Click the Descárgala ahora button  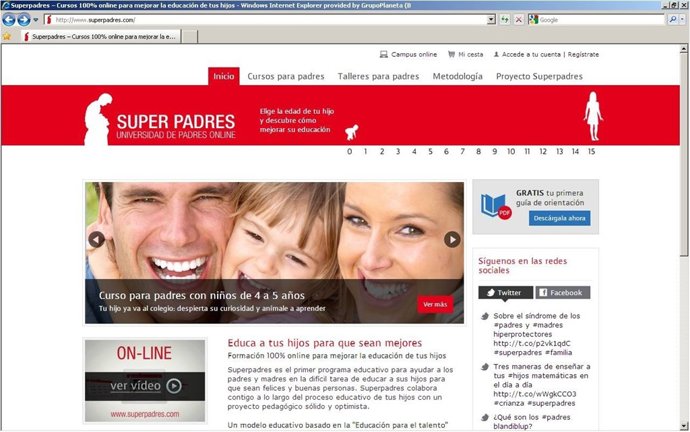pyautogui.click(x=559, y=218)
